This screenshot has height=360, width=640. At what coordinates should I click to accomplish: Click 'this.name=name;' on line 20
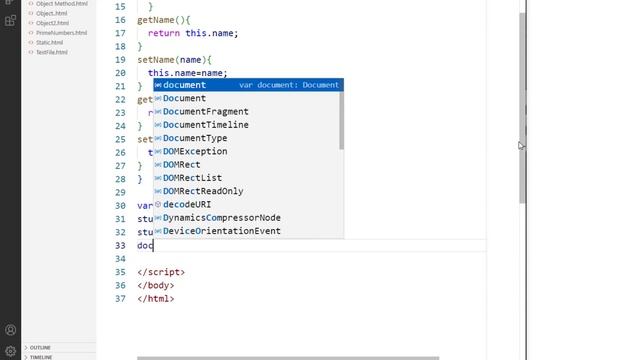188,73
